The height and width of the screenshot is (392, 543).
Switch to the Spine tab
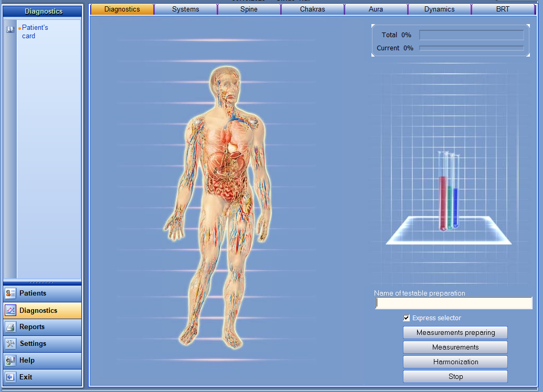[x=249, y=9]
